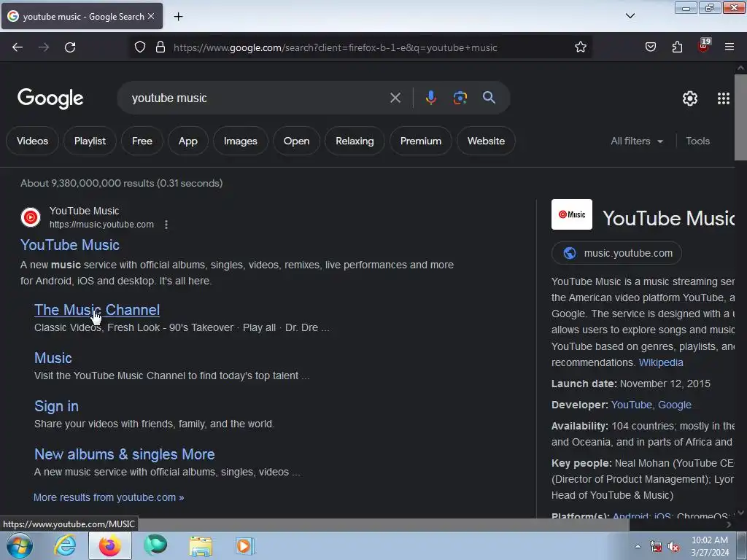747x560 pixels.
Task: Go back using the browser back arrow
Action: point(18,47)
